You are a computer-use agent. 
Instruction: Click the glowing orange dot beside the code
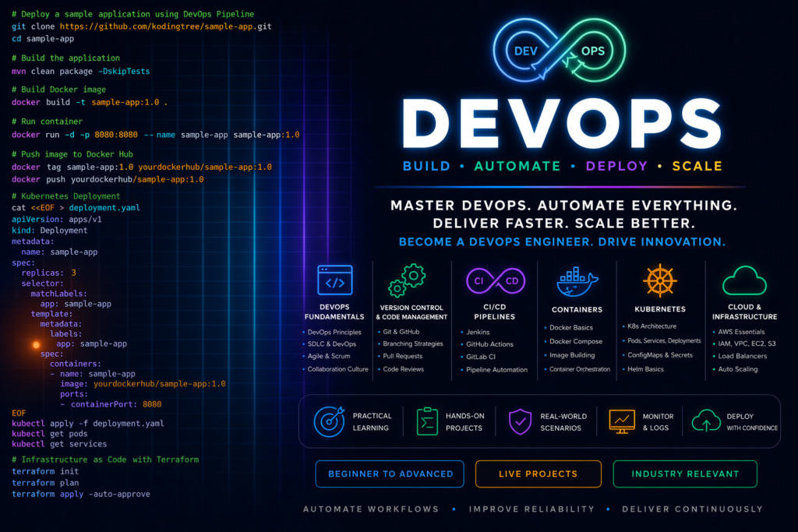(36, 344)
